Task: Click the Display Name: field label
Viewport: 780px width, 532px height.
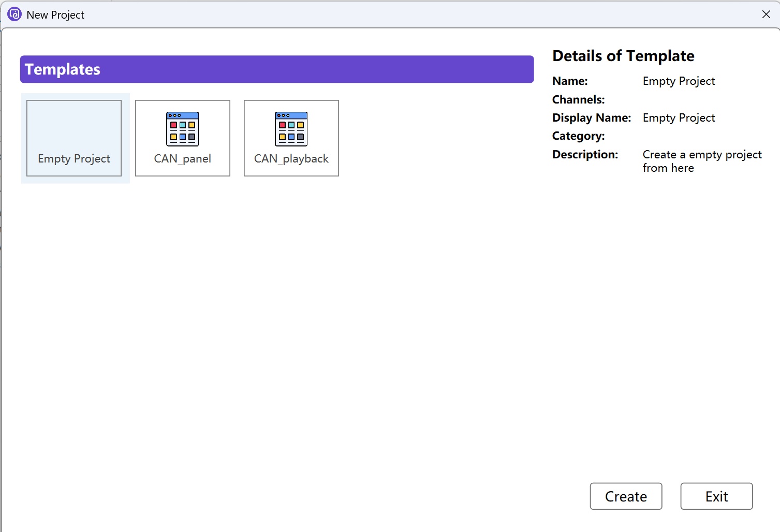Action: 592,118
